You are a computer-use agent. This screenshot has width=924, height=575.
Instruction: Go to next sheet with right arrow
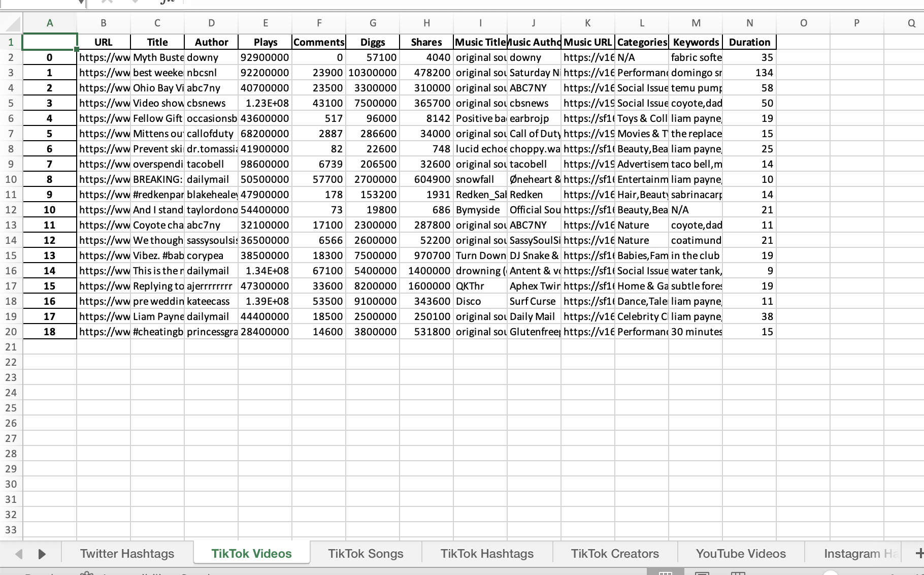(42, 554)
